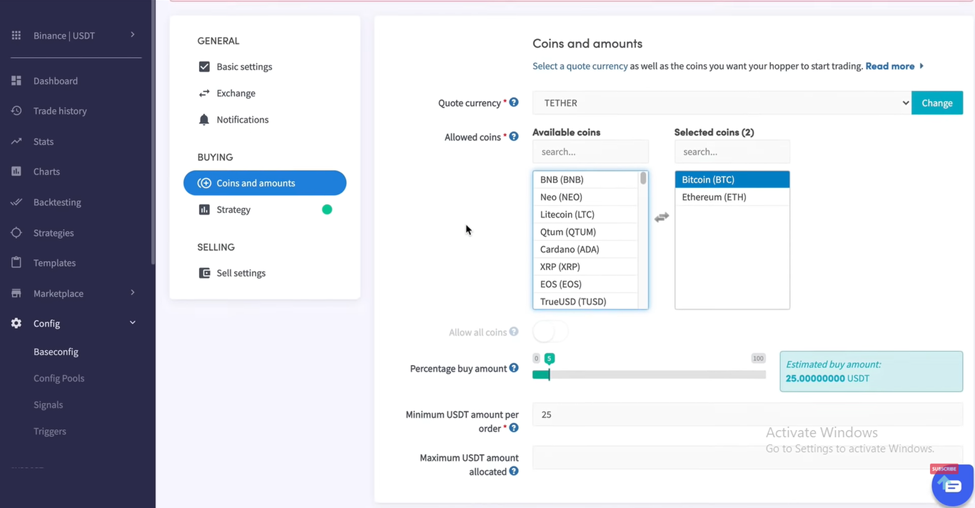Click help icon next to Quote currency

tap(514, 103)
